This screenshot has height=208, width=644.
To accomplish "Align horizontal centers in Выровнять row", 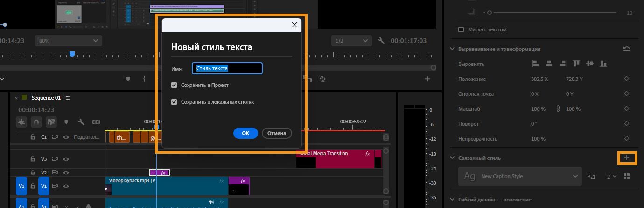I will coord(549,64).
